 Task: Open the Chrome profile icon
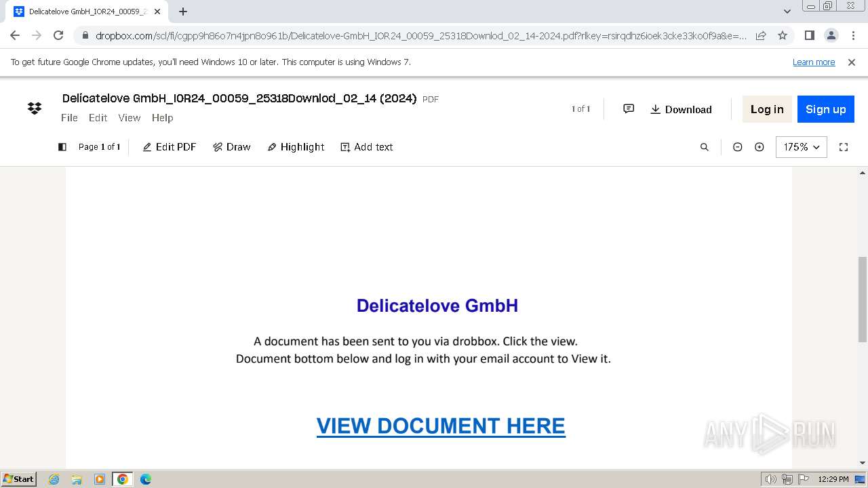point(831,35)
